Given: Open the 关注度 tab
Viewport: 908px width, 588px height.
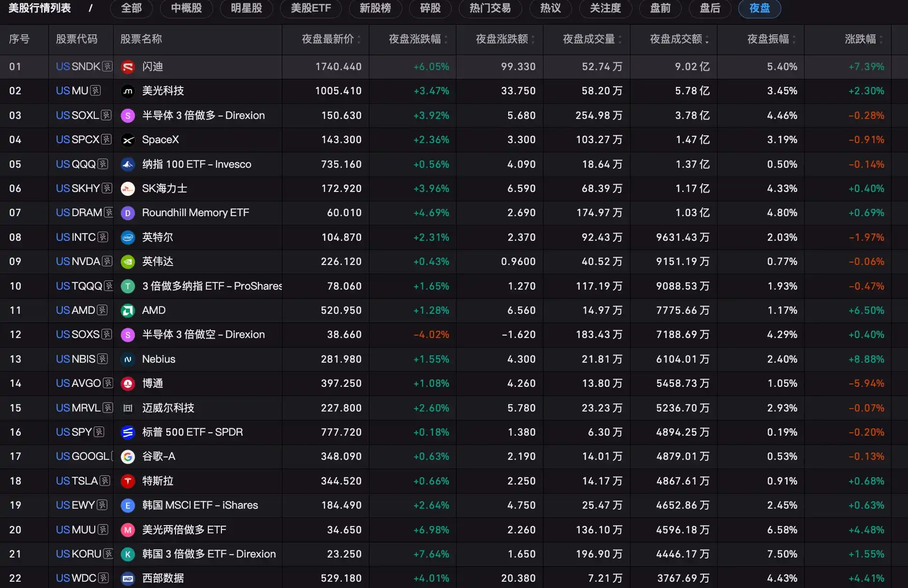Looking at the screenshot, I should click(605, 8).
